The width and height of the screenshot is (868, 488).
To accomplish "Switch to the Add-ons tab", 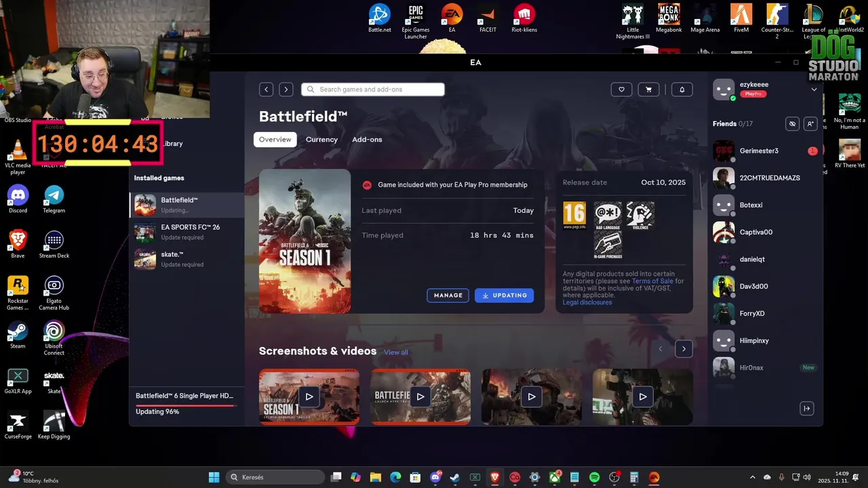I will (x=367, y=140).
